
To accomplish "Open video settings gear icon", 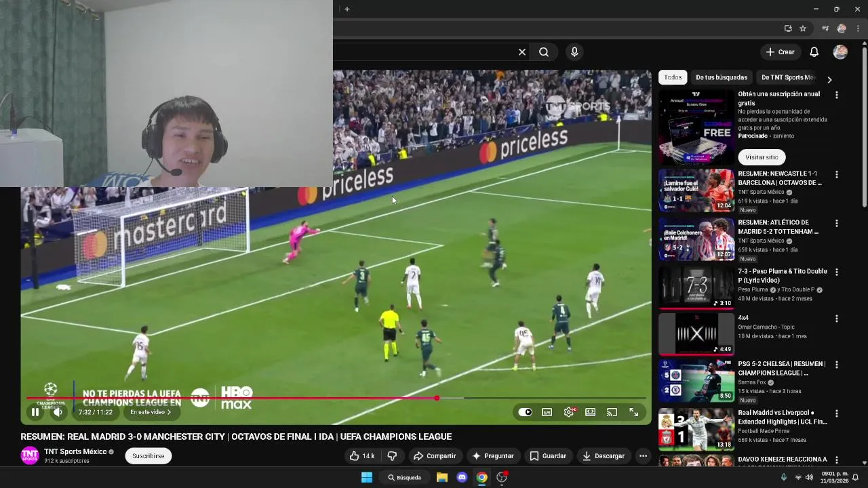I will (569, 412).
